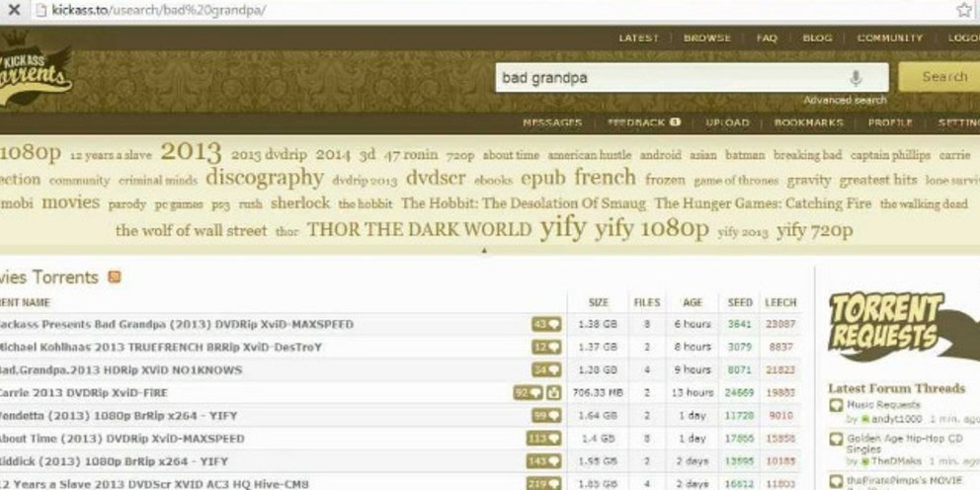Collapse the tag cloud arrow
This screenshot has height=490, width=980.
click(x=484, y=250)
